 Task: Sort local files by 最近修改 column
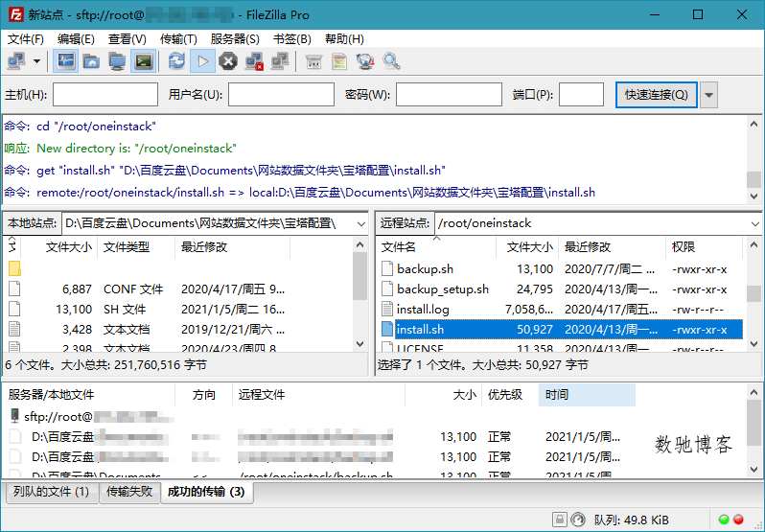(232, 247)
